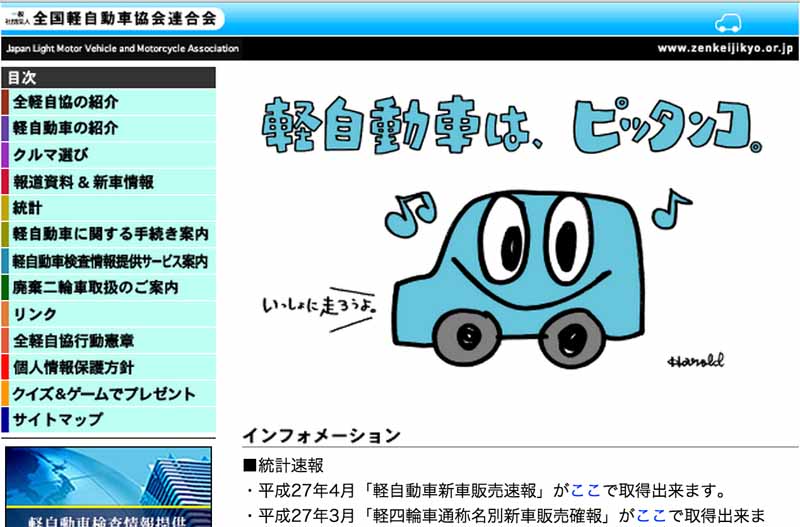Image resolution: width=800 pixels, height=527 pixels.
Task: Click the 軽自動車は、ピッタンコ。 slogan graphic
Action: [x=512, y=126]
